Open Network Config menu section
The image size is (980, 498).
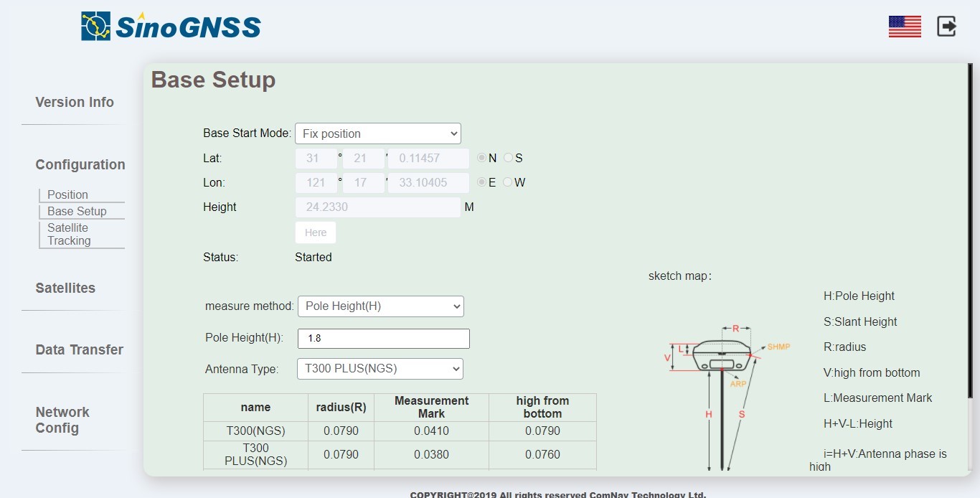[62, 421]
